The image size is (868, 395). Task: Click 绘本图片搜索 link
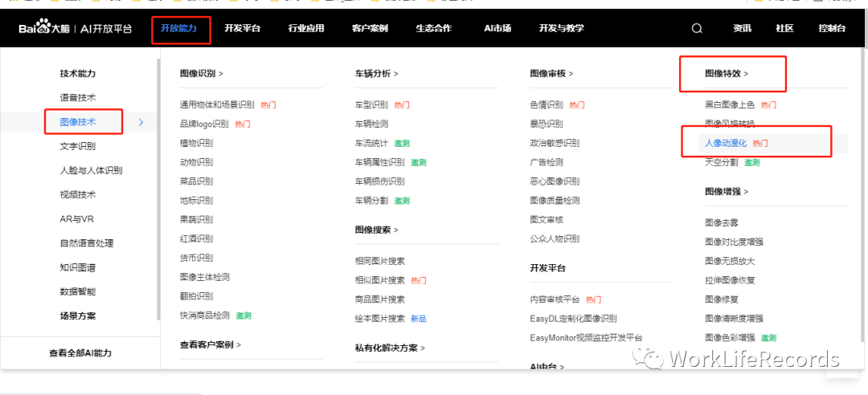(x=379, y=319)
